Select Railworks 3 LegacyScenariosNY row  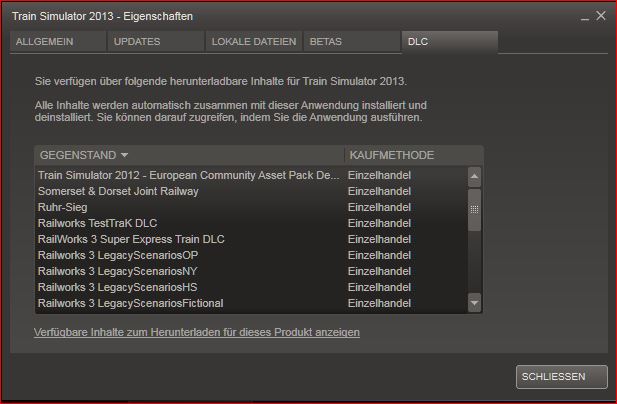tap(251, 271)
